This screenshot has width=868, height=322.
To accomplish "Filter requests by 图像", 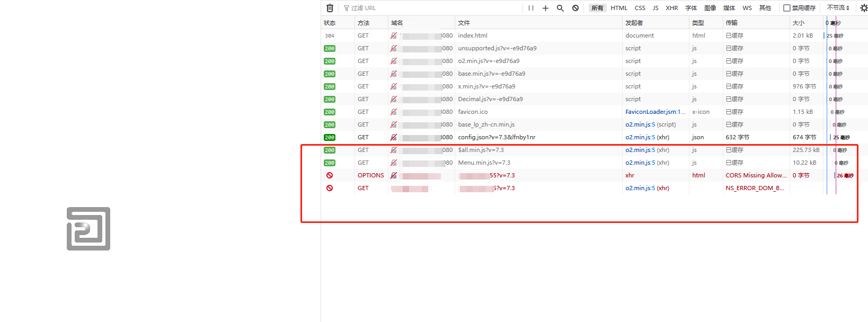I will (x=710, y=8).
